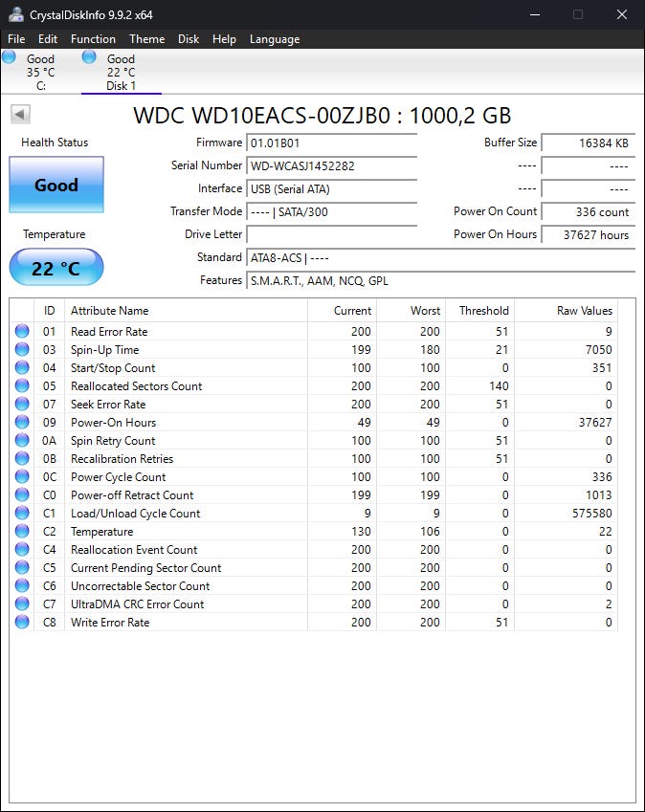The height and width of the screenshot is (812, 645).
Task: Click status orb for Spin-Up Time
Action: click(22, 349)
